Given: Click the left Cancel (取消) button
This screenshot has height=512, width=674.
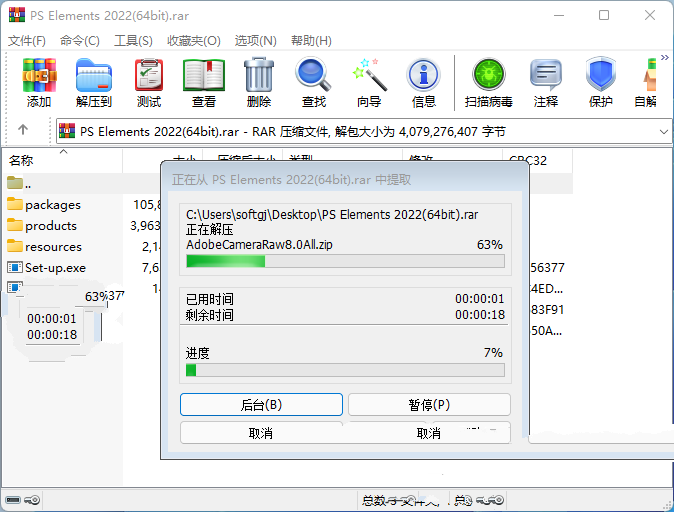Looking at the screenshot, I should pyautogui.click(x=261, y=433).
